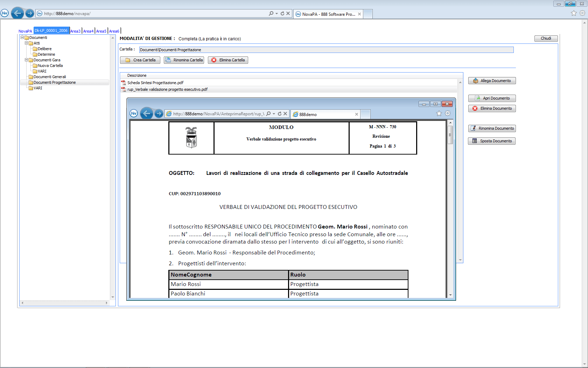Click the Crea Cartella folder icon

pos(128,60)
